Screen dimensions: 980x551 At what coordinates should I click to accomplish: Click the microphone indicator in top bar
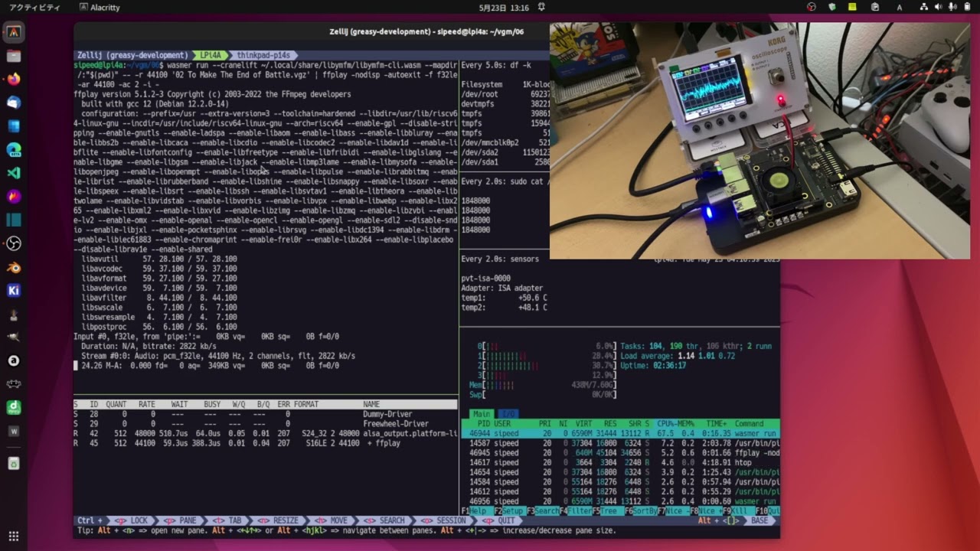[x=953, y=7]
